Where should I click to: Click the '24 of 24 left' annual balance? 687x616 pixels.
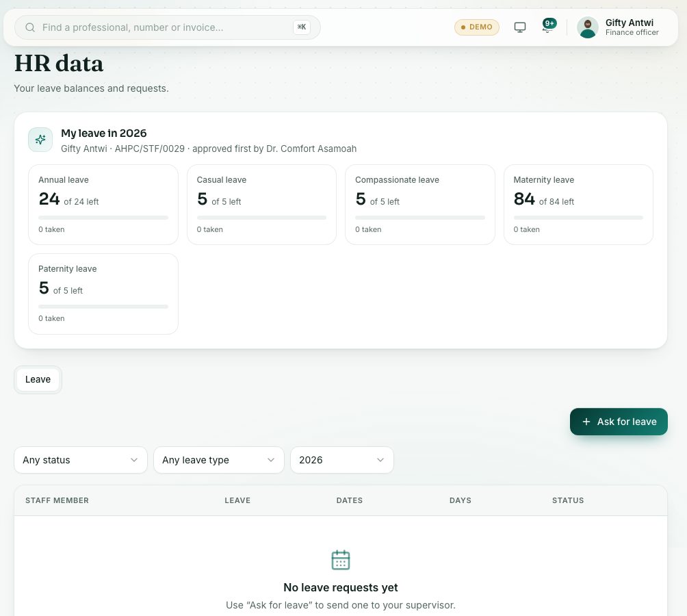tap(69, 199)
